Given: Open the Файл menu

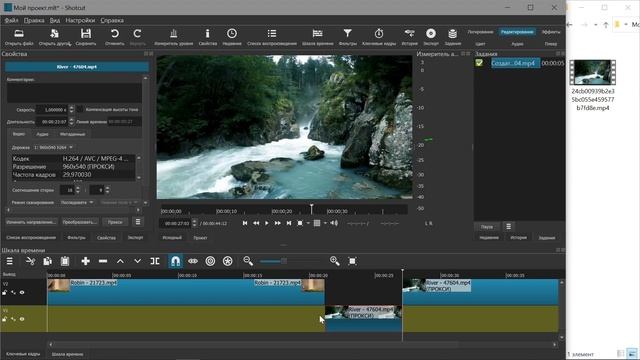Looking at the screenshot, I should [11, 20].
